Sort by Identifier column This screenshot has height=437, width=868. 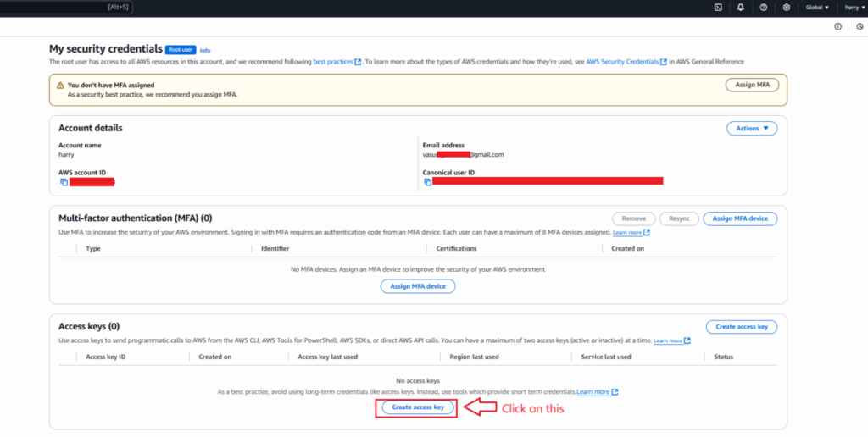click(x=275, y=249)
